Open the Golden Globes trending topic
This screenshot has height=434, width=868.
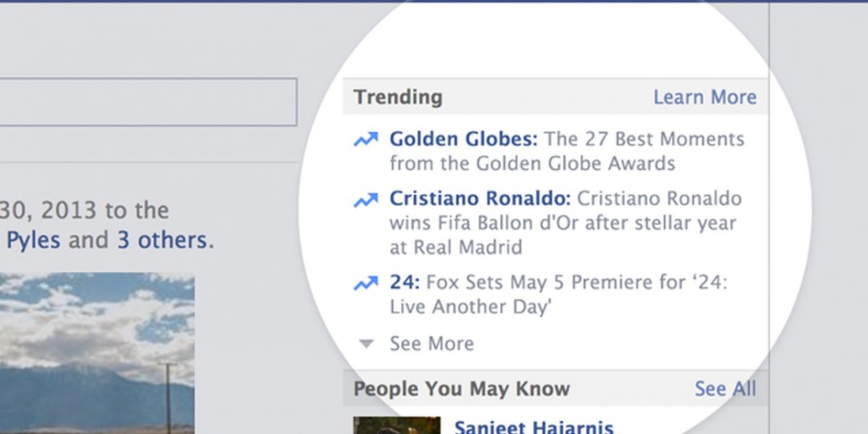pos(464,138)
